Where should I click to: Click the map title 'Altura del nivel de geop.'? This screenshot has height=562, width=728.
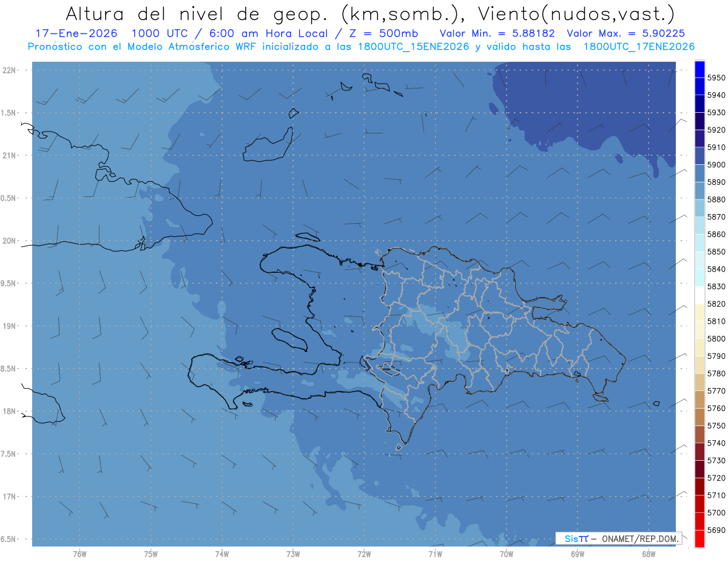[x=197, y=13]
